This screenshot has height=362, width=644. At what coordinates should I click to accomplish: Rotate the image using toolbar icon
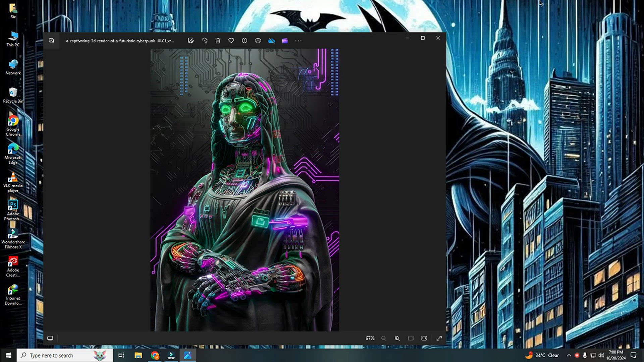tap(204, 41)
